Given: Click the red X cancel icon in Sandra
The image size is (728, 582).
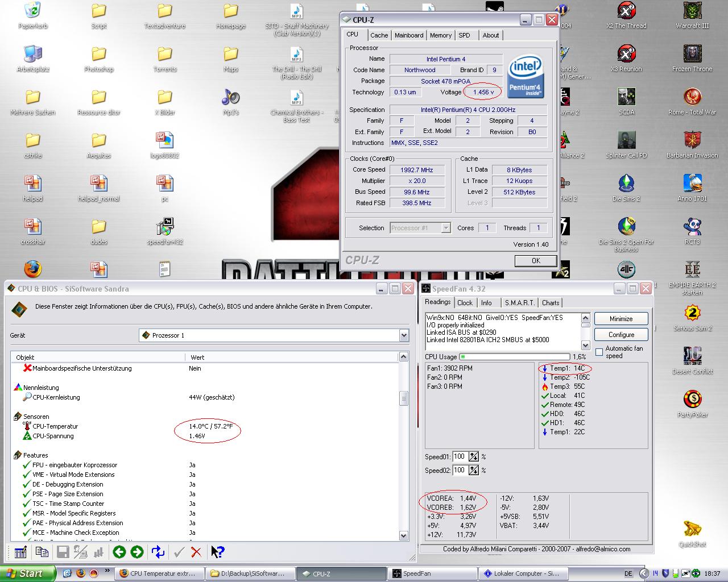Looking at the screenshot, I should [x=196, y=552].
